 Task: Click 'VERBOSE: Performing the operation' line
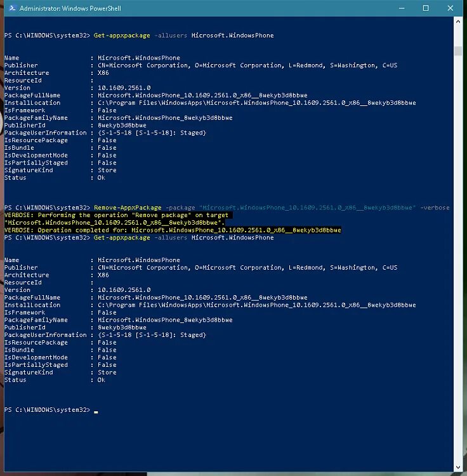click(119, 215)
